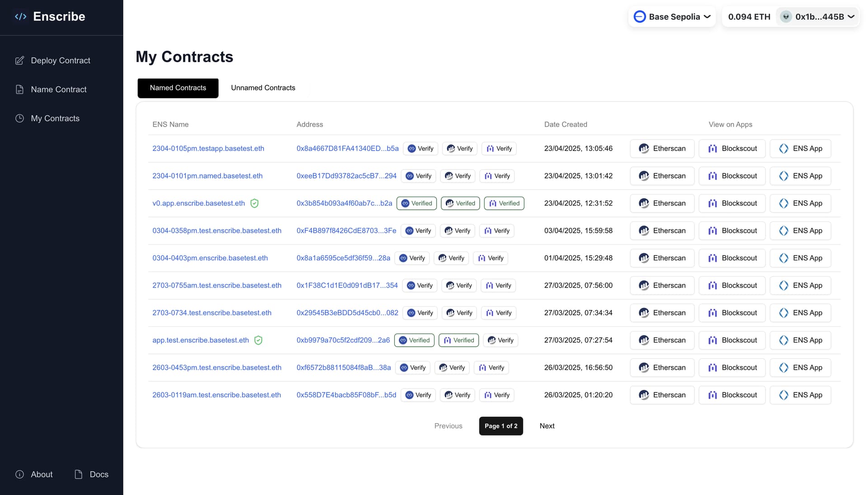Verify on Etherscan for 0x8a4667D81FA41340ED...b5a

pyautogui.click(x=460, y=149)
